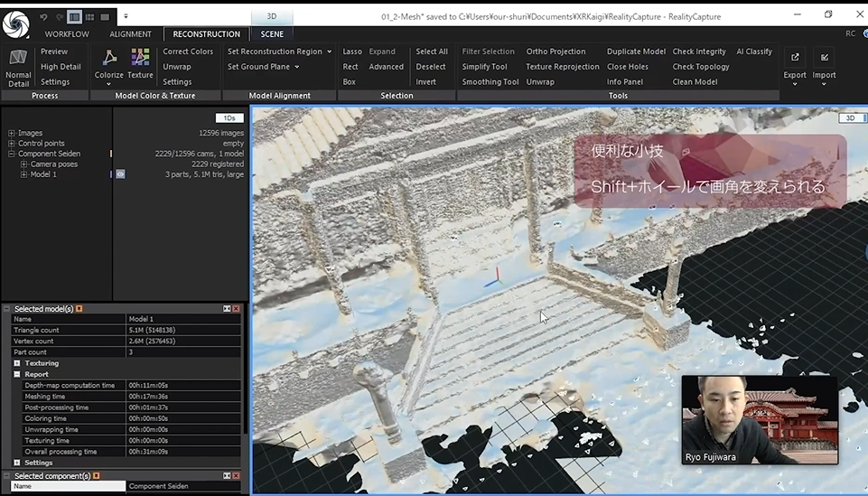Viewport: 868px width, 496px height.
Task: Click the Component Seiden name field
Action: [x=183, y=486]
